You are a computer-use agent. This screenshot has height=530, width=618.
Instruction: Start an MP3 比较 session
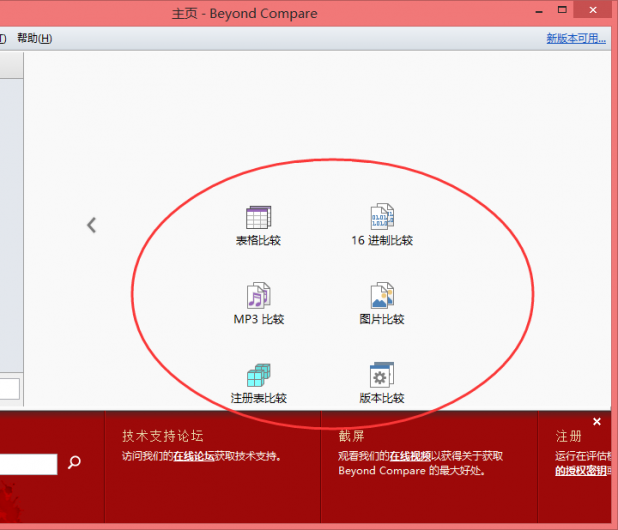click(x=259, y=304)
